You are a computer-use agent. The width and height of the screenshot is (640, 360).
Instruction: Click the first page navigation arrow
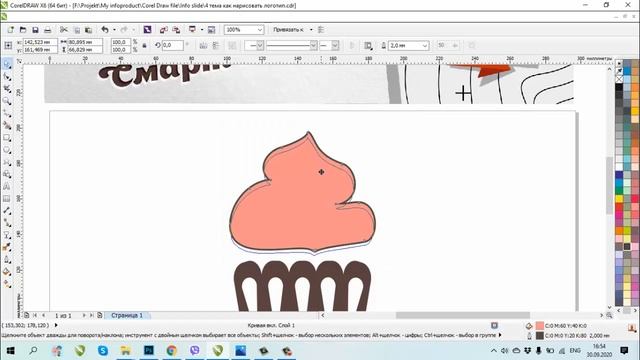pos(35,316)
